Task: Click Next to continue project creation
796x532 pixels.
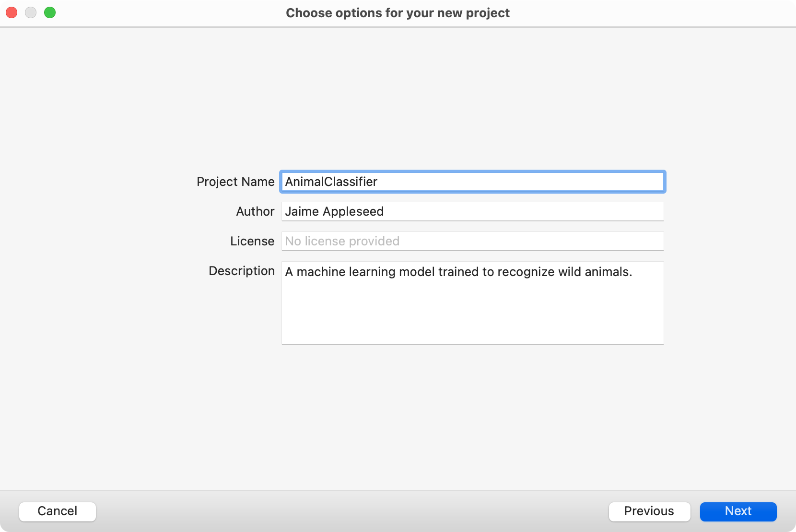Action: coord(738,511)
